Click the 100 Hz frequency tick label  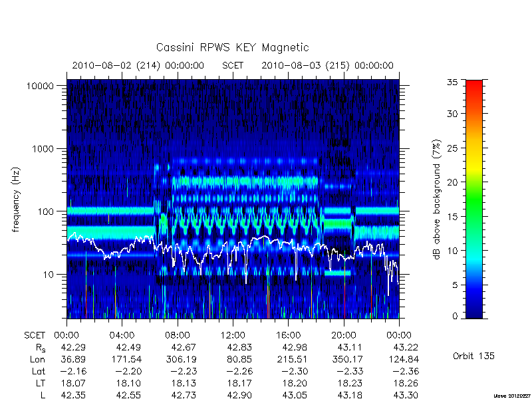[46, 211]
